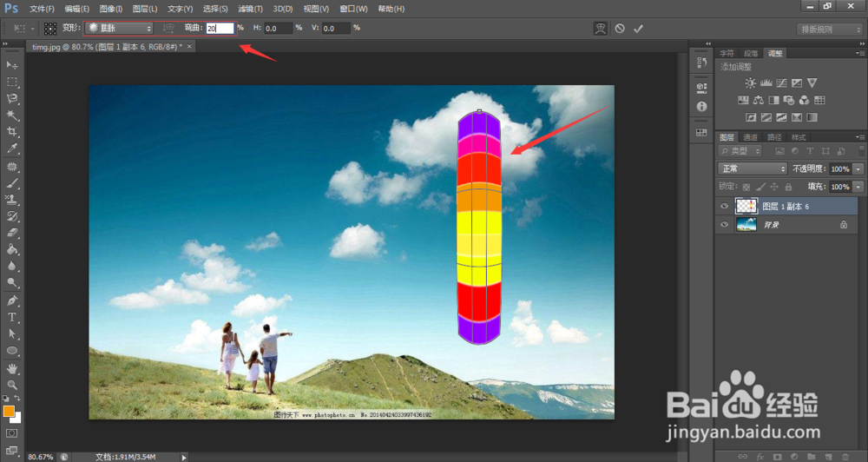Open the blend mode 正常 dropdown

point(753,168)
